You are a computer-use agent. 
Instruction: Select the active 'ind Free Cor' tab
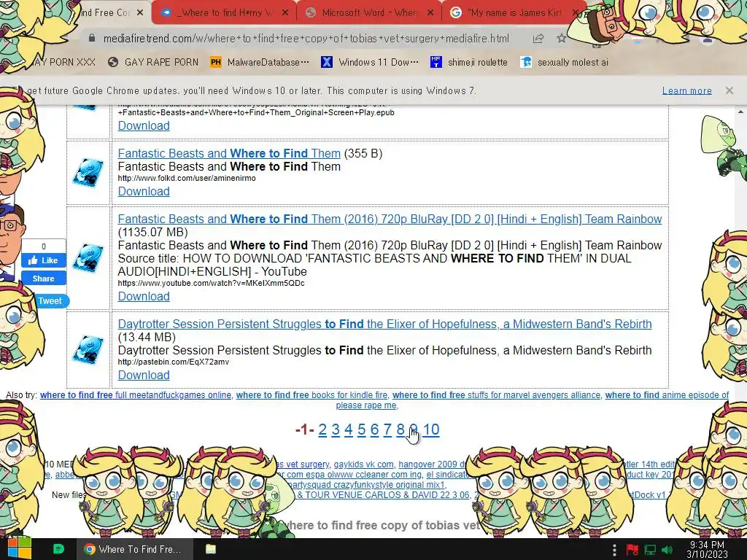(x=107, y=13)
